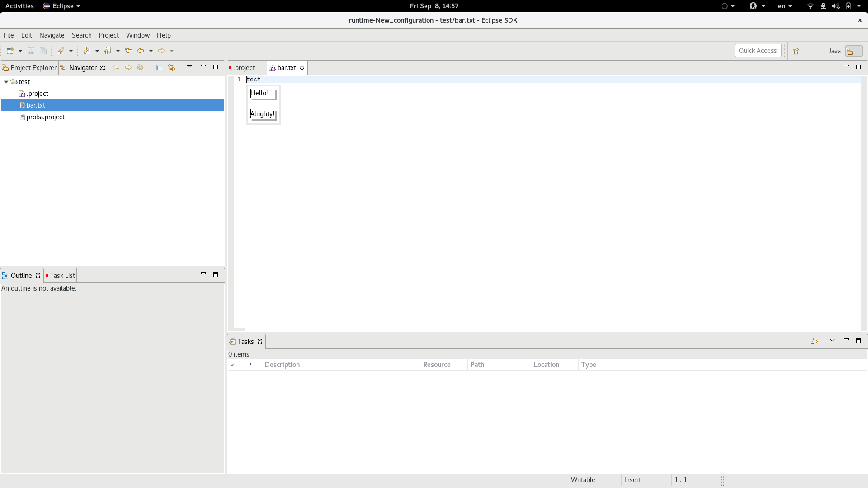This screenshot has height=488, width=868.
Task: Close the Outline view tab
Action: [x=38, y=276]
